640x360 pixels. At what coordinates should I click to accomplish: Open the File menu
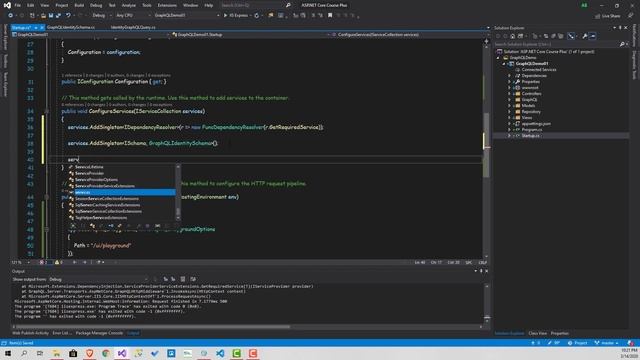[18, 5]
